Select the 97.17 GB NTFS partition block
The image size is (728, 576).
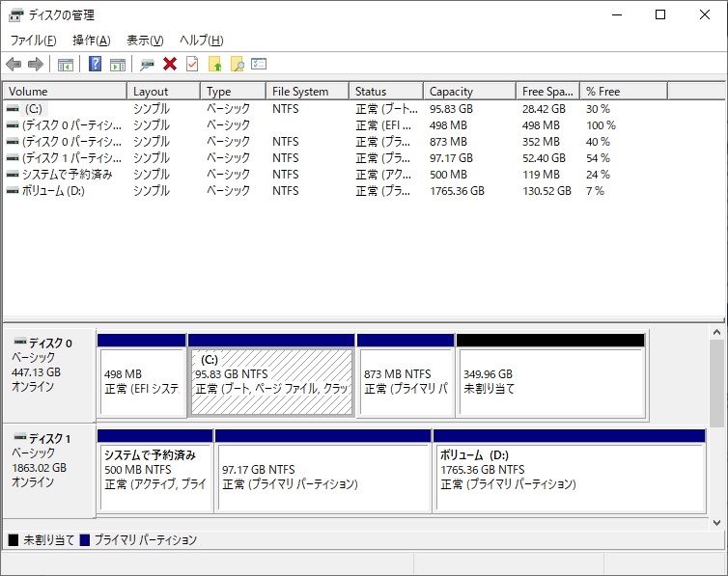[x=323, y=471]
